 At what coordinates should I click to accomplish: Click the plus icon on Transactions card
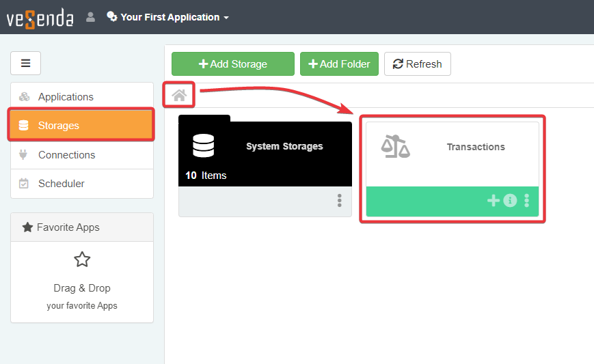[493, 201]
